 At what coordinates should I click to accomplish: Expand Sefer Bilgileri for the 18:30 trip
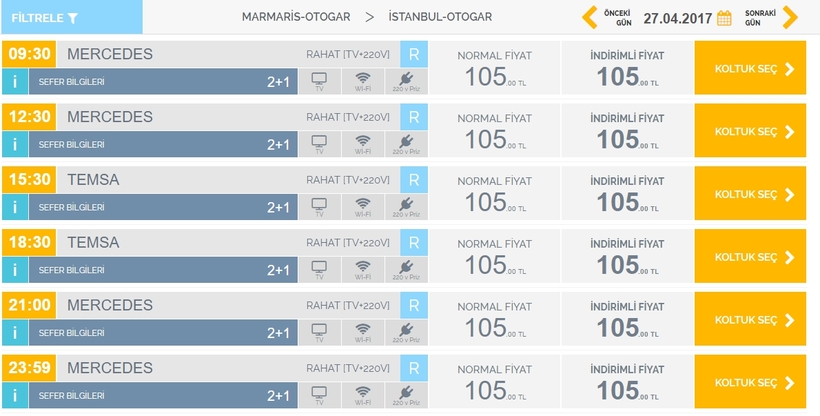point(163,270)
